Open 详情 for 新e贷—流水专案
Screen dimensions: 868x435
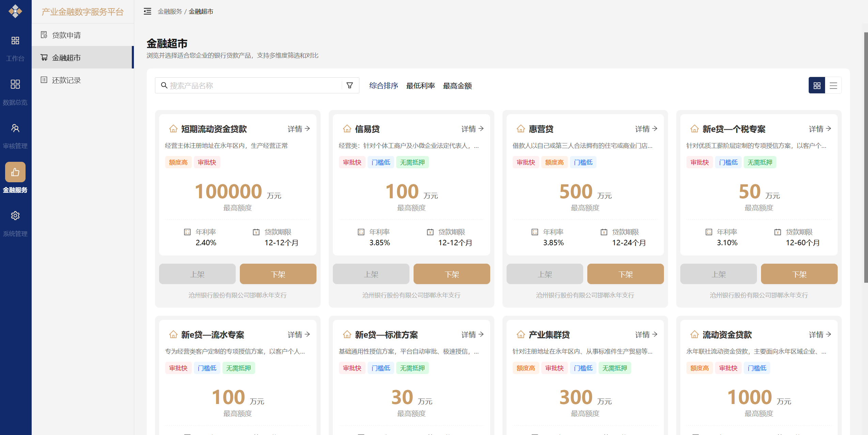299,335
